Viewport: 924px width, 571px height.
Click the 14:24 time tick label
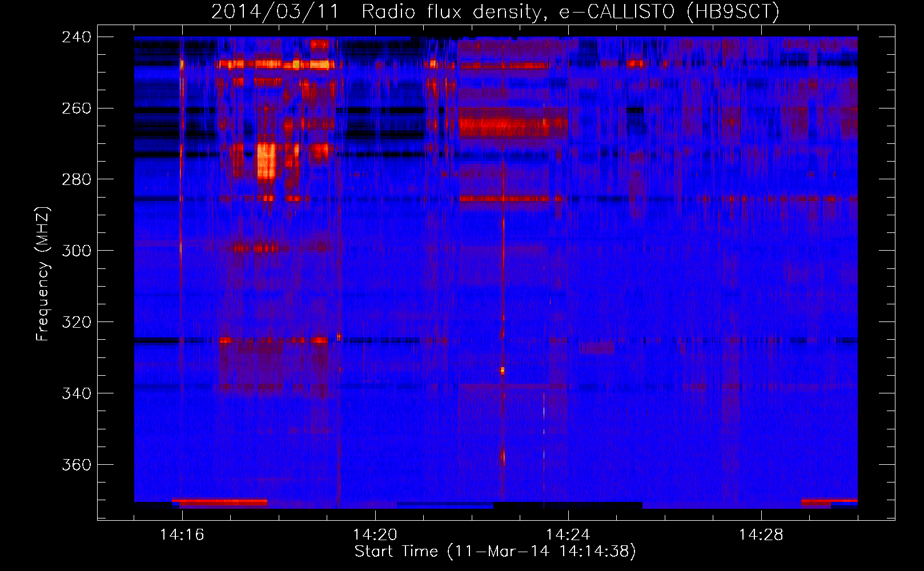(x=568, y=534)
